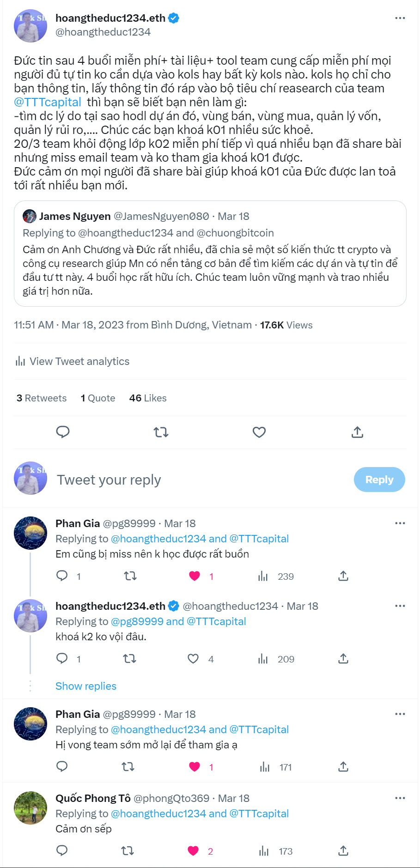Image resolution: width=420 pixels, height=868 pixels.
Task: Click the main tweet's share icon
Action: point(357,432)
